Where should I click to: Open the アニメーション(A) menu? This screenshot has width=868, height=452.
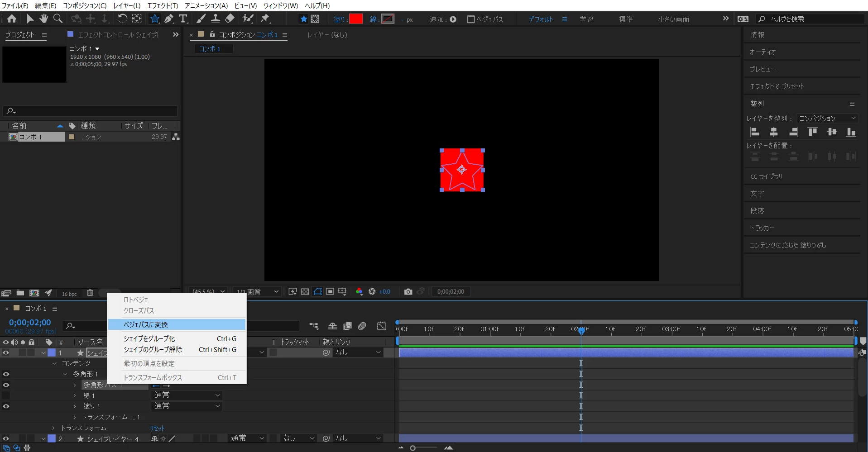(x=206, y=5)
